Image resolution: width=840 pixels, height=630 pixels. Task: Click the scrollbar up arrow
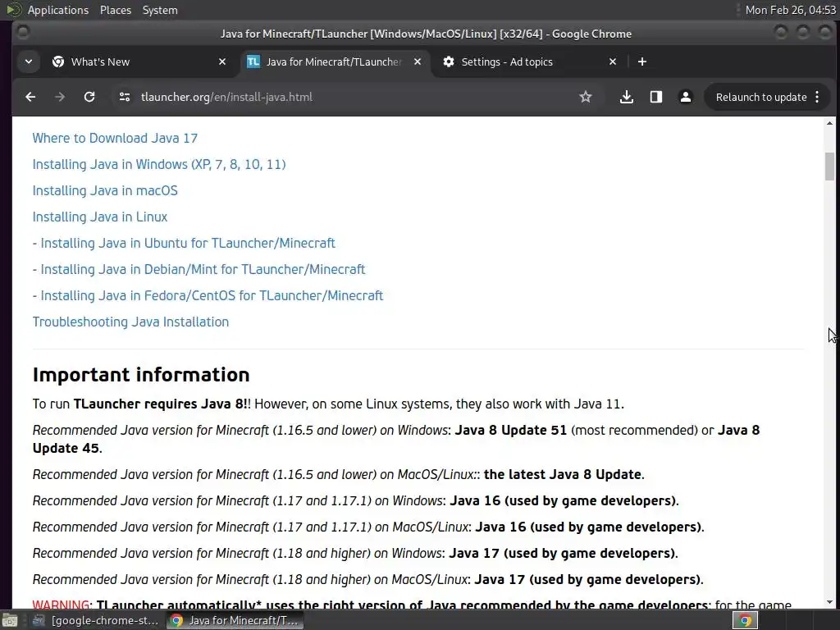829,123
